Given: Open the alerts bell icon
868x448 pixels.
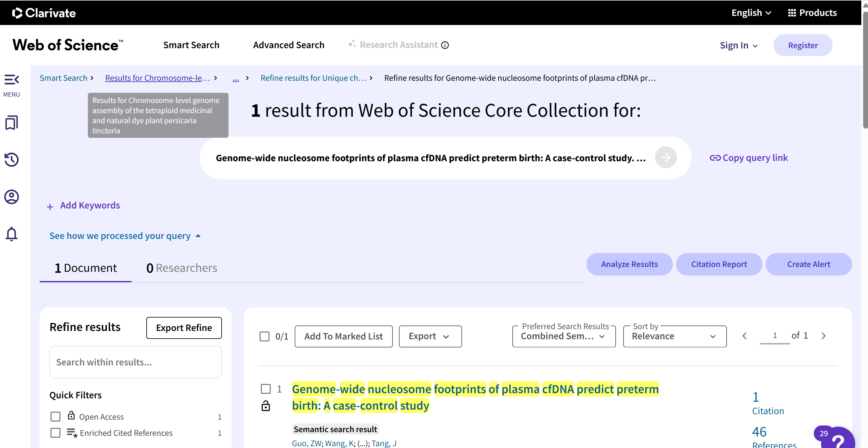Looking at the screenshot, I should 12,234.
